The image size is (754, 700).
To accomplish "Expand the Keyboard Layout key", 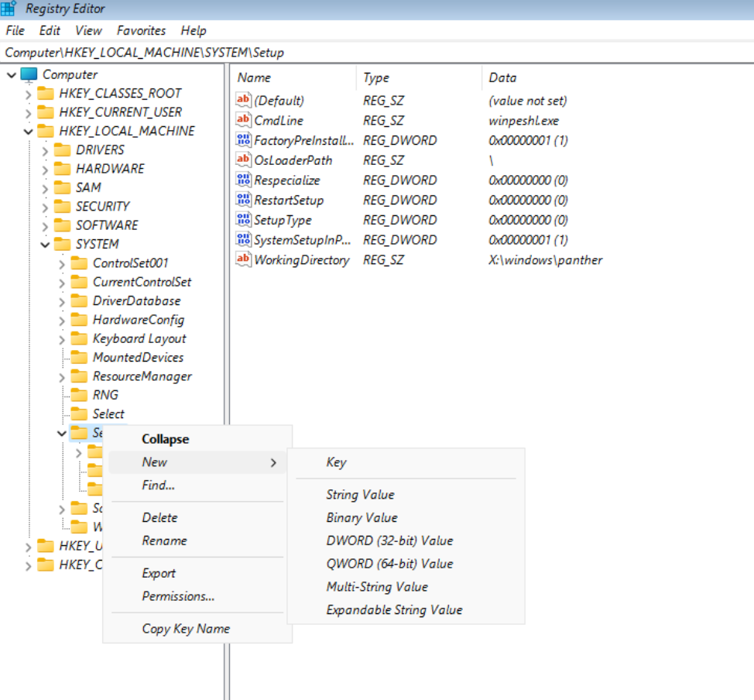I will pos(62,339).
